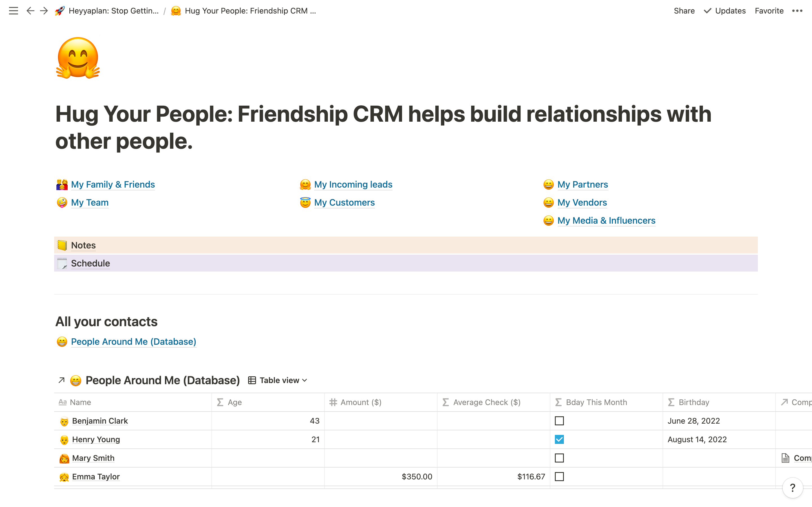Click the back navigation arrow
The height and width of the screenshot is (507, 812).
click(30, 11)
